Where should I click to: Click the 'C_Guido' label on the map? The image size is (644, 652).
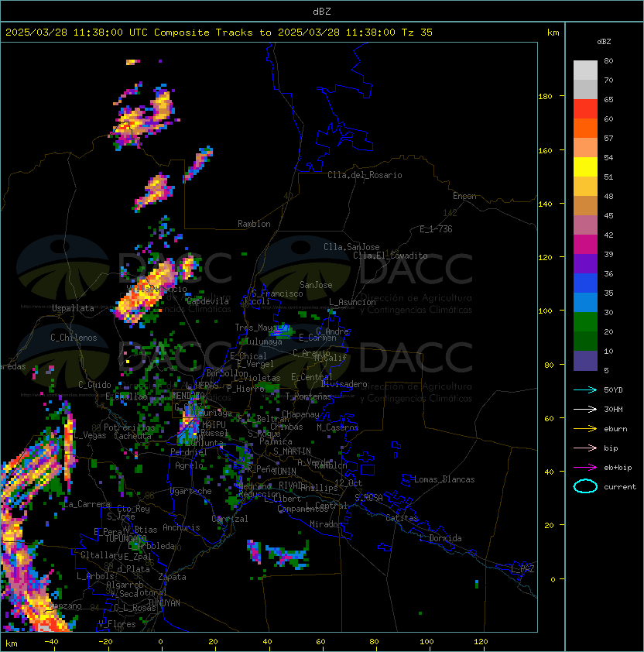tap(94, 385)
